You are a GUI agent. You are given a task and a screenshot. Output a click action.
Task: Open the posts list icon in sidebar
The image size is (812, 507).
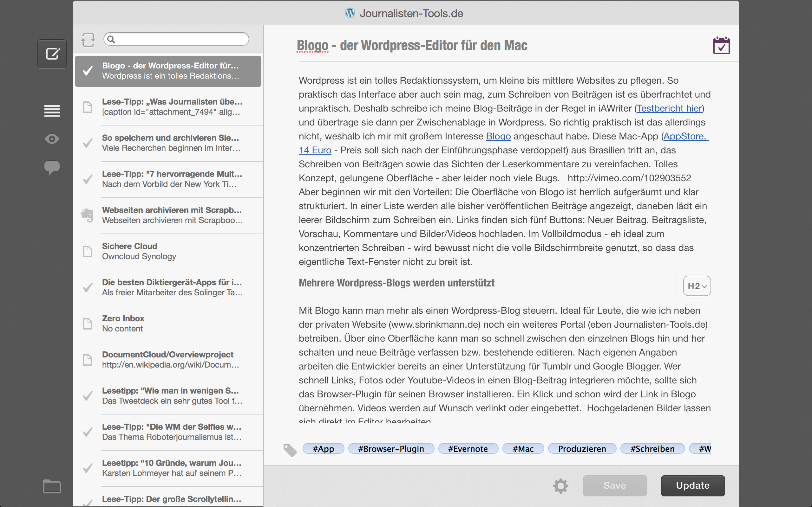tap(52, 111)
